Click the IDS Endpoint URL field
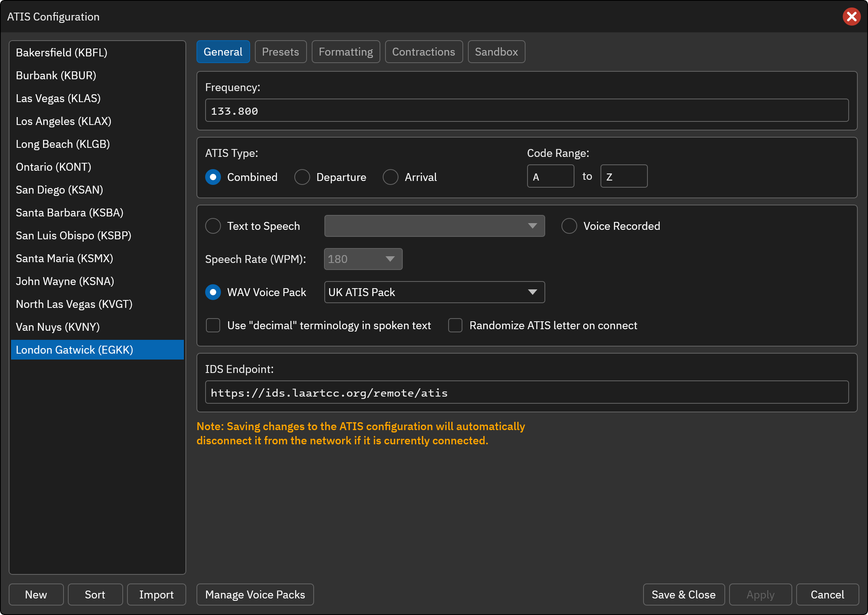This screenshot has height=615, width=868. tap(527, 392)
